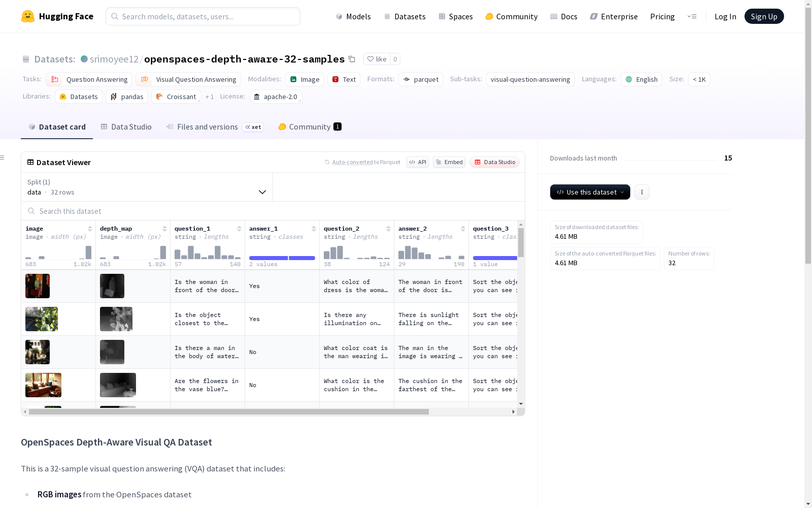The height and width of the screenshot is (508, 812).
Task: Sort by the image column arrows
Action: 90,229
